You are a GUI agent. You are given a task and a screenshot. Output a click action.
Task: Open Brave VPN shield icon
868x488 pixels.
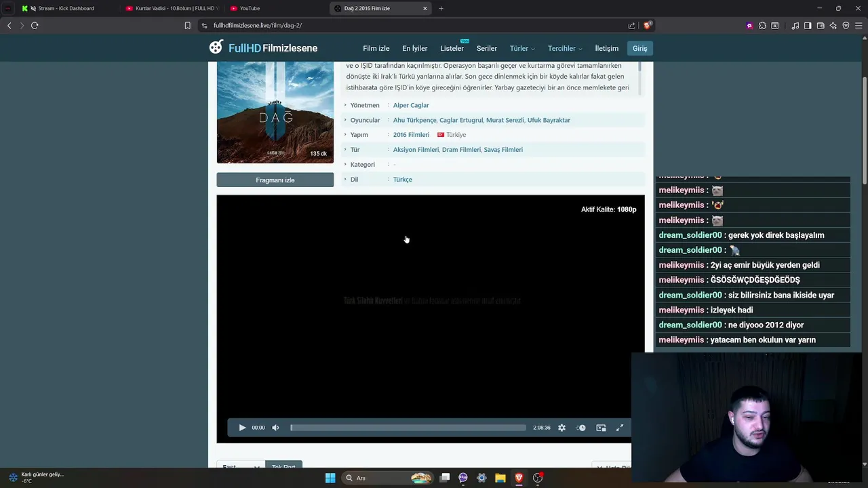(846, 26)
